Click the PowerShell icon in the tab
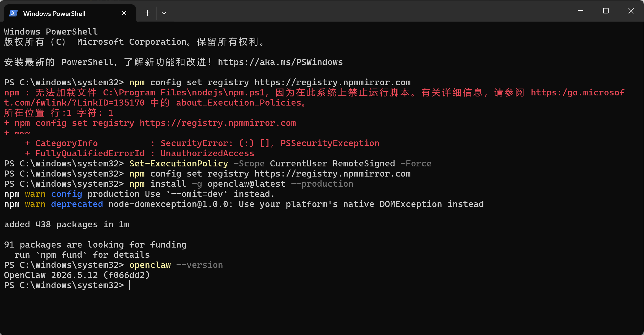Viewport: 644px width, 335px height. click(x=13, y=13)
